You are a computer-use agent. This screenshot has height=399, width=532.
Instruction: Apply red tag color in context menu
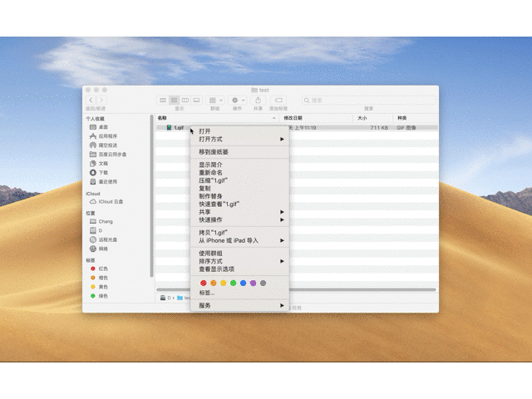(203, 283)
